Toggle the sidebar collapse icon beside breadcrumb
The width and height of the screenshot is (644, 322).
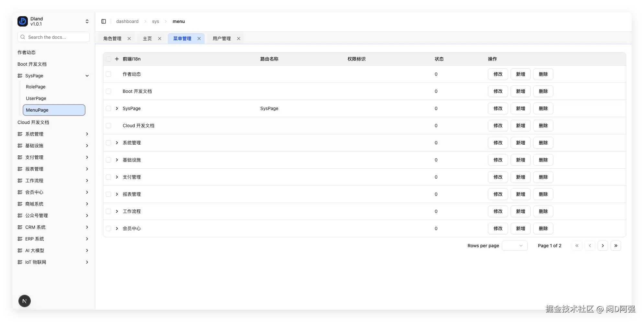coord(104,21)
